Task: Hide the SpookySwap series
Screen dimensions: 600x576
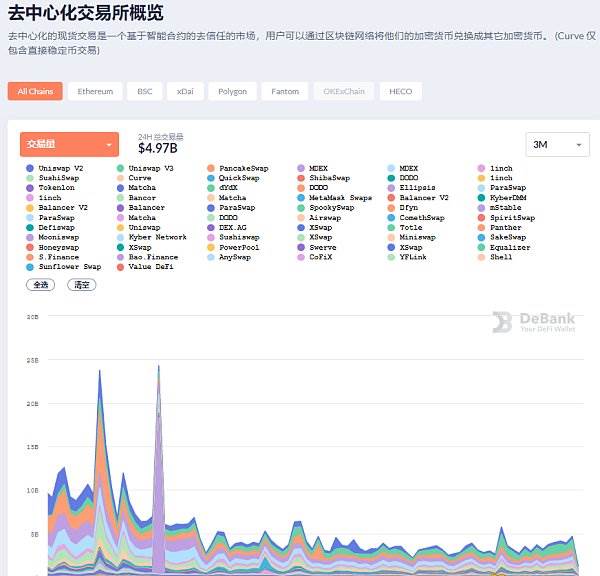Action: tap(326, 207)
